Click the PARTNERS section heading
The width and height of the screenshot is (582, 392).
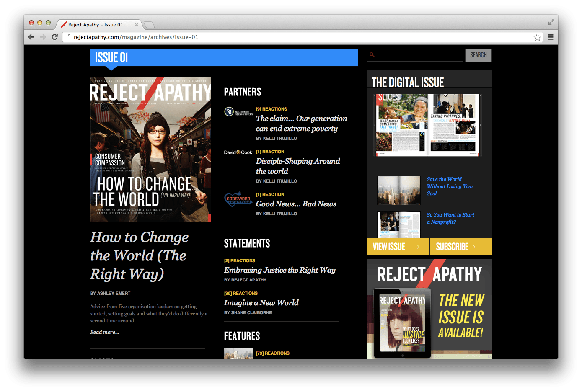tap(243, 92)
